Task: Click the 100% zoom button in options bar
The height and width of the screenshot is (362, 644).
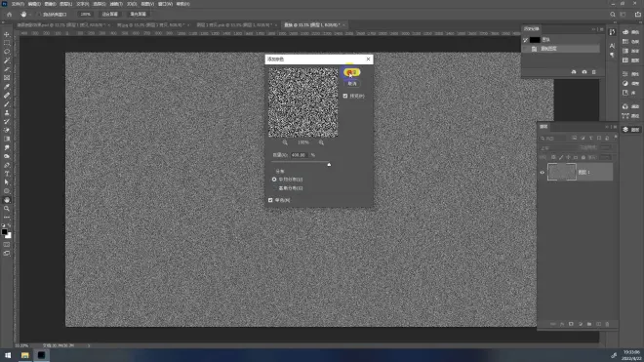Action: point(86,15)
